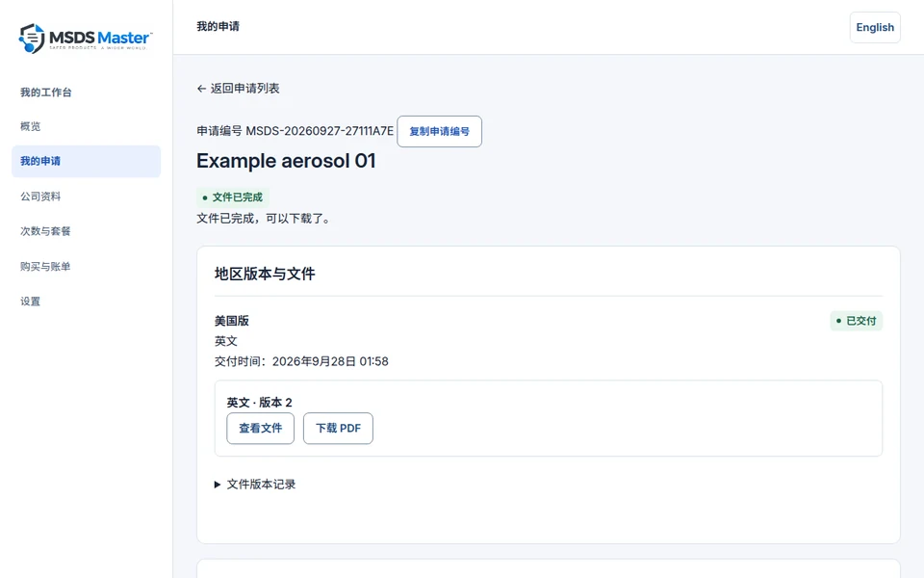Select application number MSDS-20260927-27111A7E text

click(x=320, y=131)
